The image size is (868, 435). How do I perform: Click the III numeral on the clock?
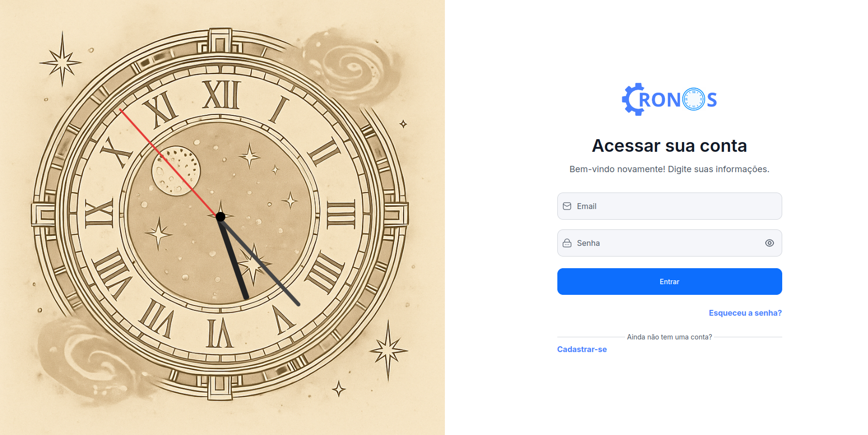point(341,215)
